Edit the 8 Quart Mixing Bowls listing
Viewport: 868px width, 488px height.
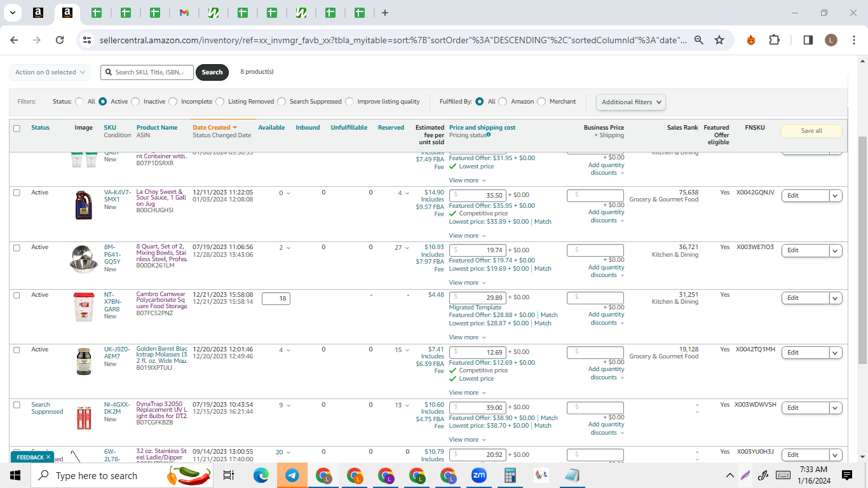click(x=806, y=250)
